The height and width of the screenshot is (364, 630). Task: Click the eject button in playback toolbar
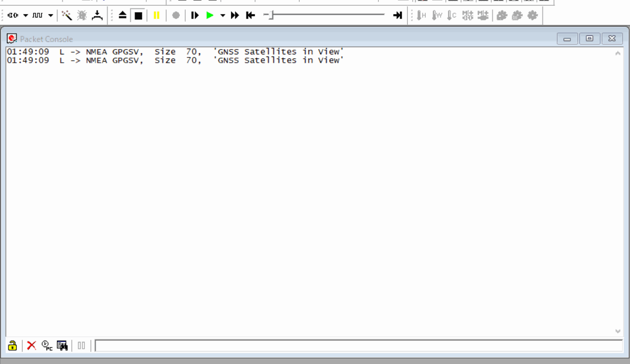tap(122, 15)
